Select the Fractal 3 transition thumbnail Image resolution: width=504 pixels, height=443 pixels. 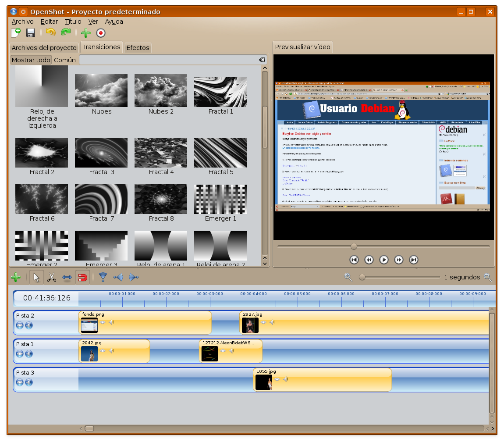[101, 153]
